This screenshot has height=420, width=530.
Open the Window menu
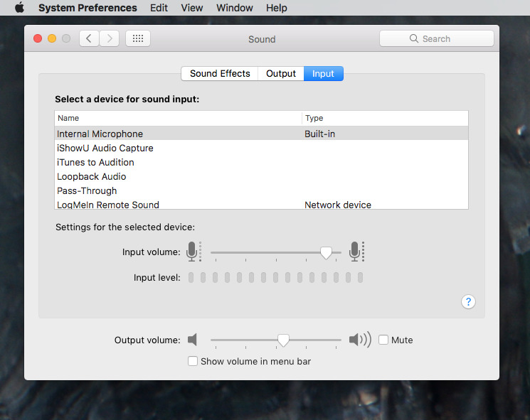pyautogui.click(x=235, y=8)
